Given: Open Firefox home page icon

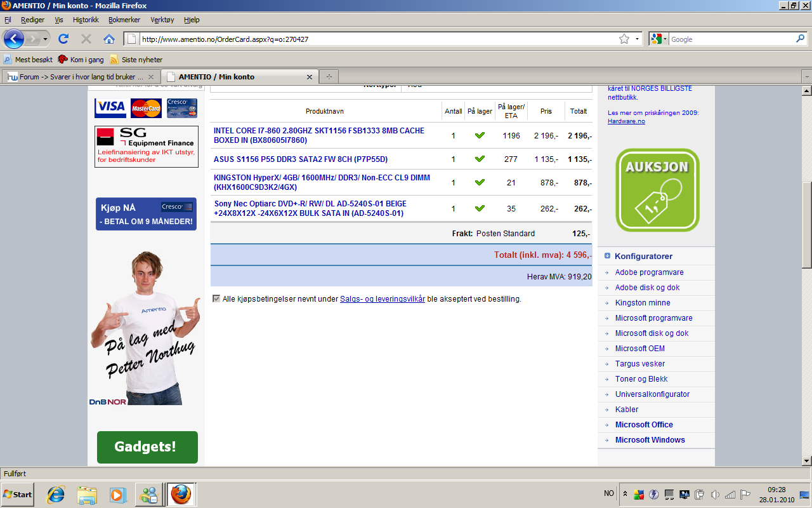Looking at the screenshot, I should pos(109,39).
